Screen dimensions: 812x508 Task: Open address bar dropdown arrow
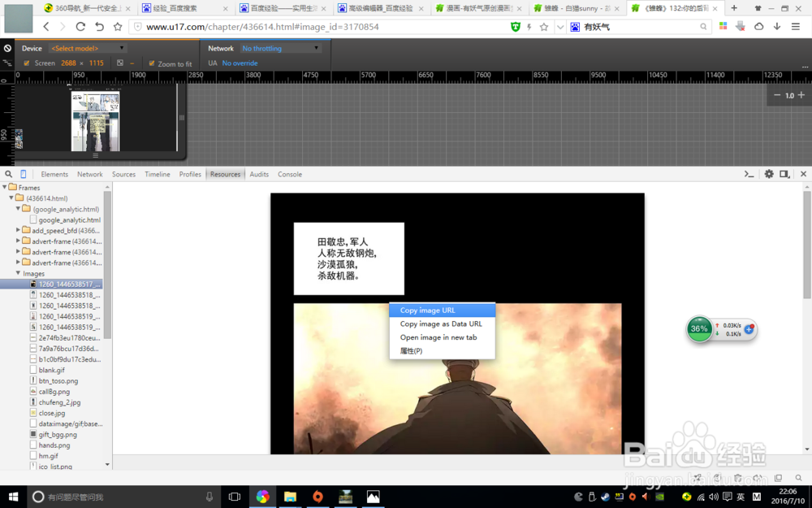point(559,27)
